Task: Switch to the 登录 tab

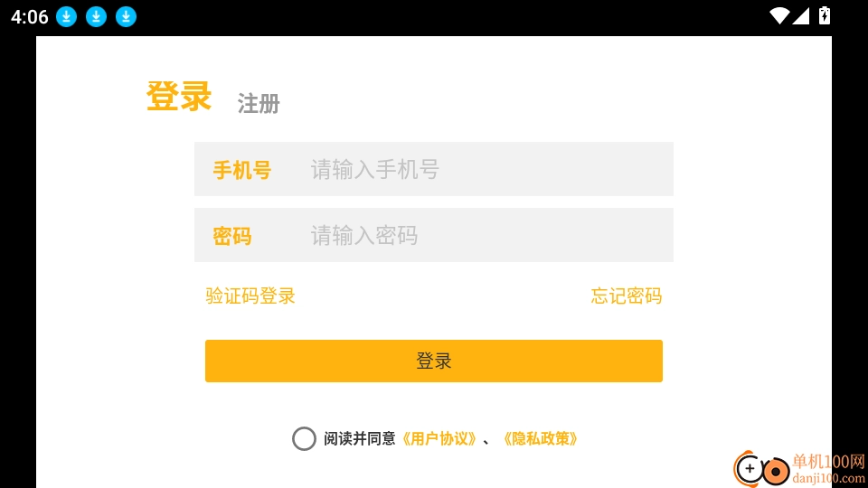Action: pyautogui.click(x=179, y=97)
